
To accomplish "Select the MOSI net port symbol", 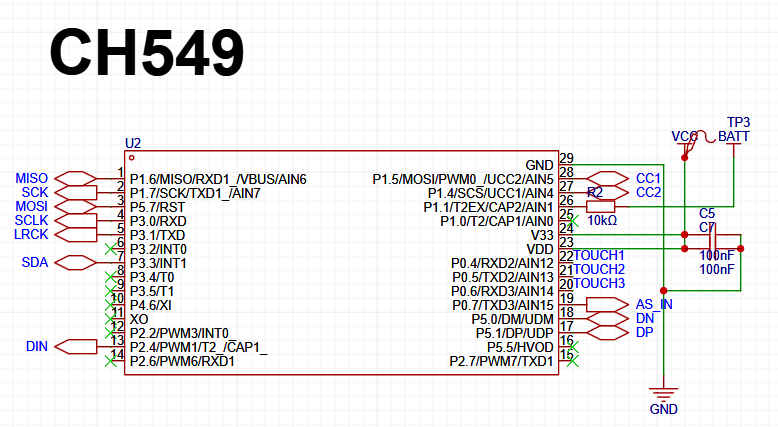I will point(75,206).
